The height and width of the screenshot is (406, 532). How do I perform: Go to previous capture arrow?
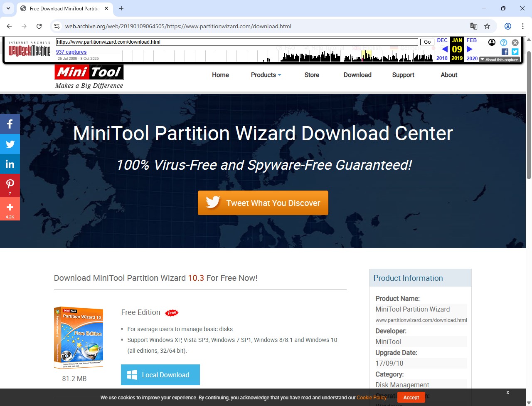444,49
